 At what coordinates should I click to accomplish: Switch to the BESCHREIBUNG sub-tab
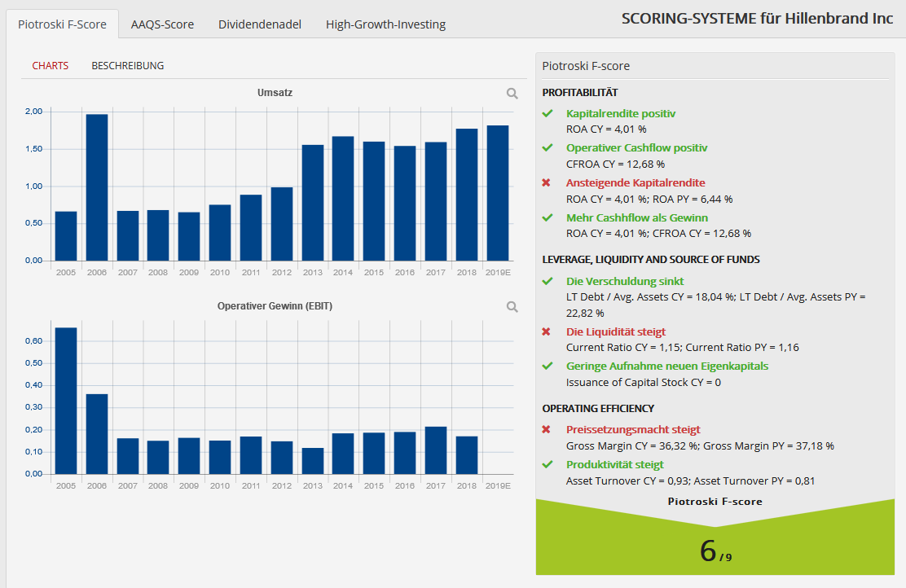tap(128, 66)
